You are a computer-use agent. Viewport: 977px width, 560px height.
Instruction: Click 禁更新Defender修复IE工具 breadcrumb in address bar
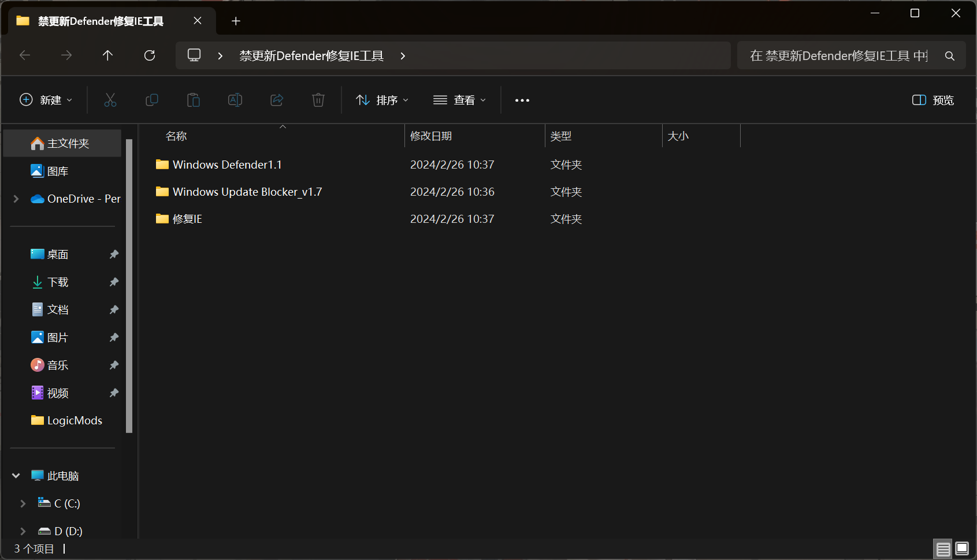point(311,55)
